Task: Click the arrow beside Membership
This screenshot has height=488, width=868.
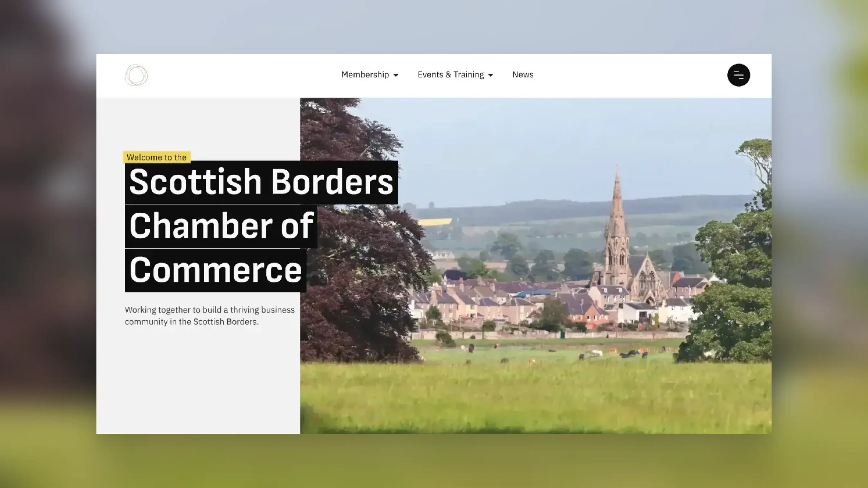Action: point(396,75)
